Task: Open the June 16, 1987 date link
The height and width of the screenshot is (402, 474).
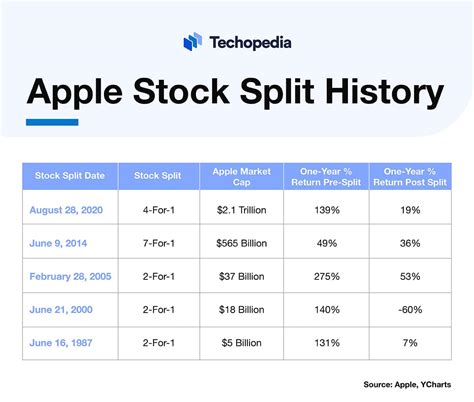Action: pyautogui.click(x=61, y=343)
